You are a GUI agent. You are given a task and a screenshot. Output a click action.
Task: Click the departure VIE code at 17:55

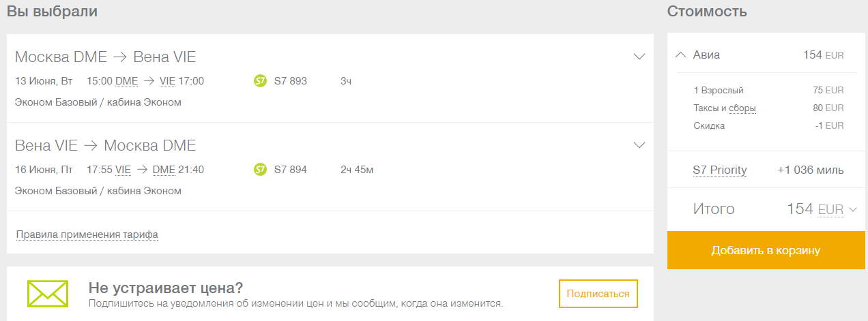(x=123, y=170)
